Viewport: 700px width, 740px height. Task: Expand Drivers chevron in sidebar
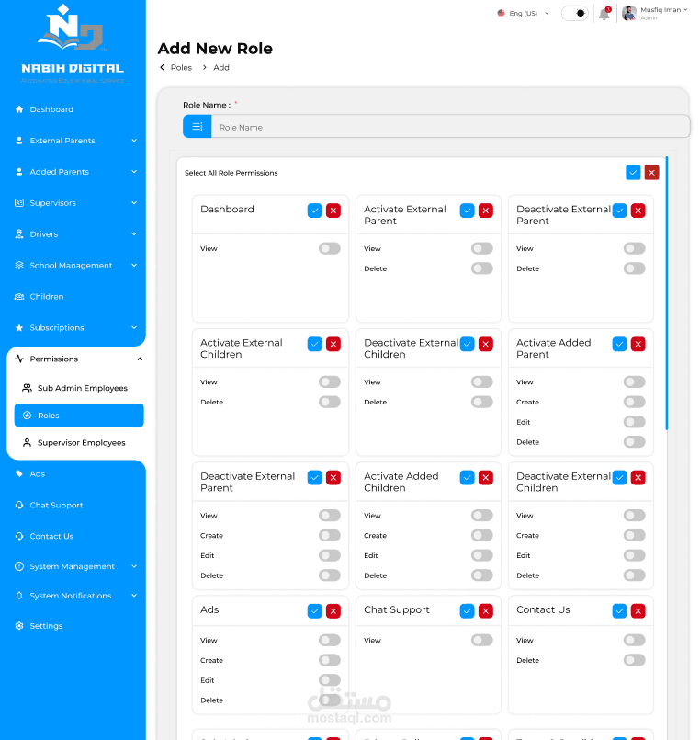[x=134, y=234]
